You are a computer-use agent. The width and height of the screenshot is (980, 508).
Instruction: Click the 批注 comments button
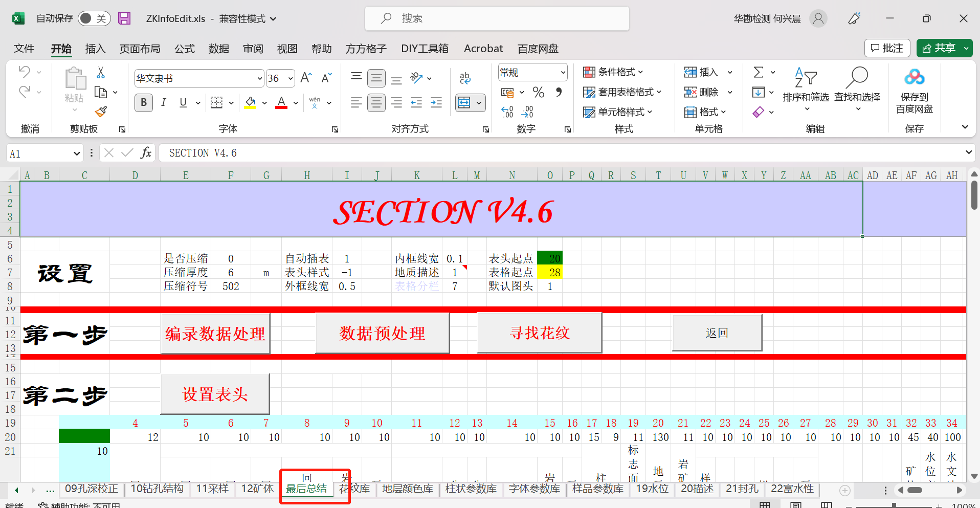pyautogui.click(x=887, y=48)
